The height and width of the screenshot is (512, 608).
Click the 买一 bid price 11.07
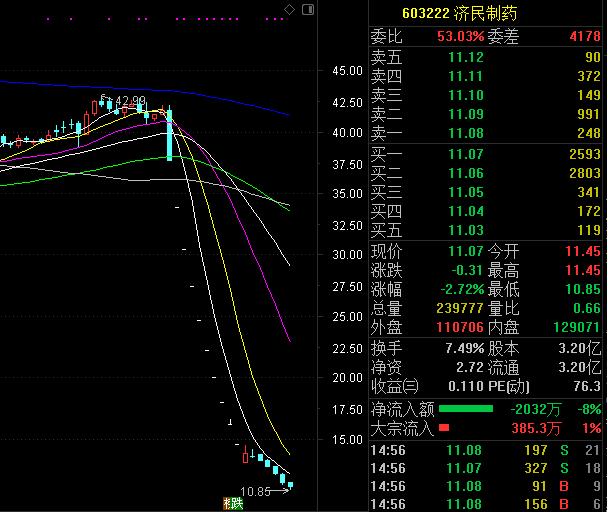(465, 155)
